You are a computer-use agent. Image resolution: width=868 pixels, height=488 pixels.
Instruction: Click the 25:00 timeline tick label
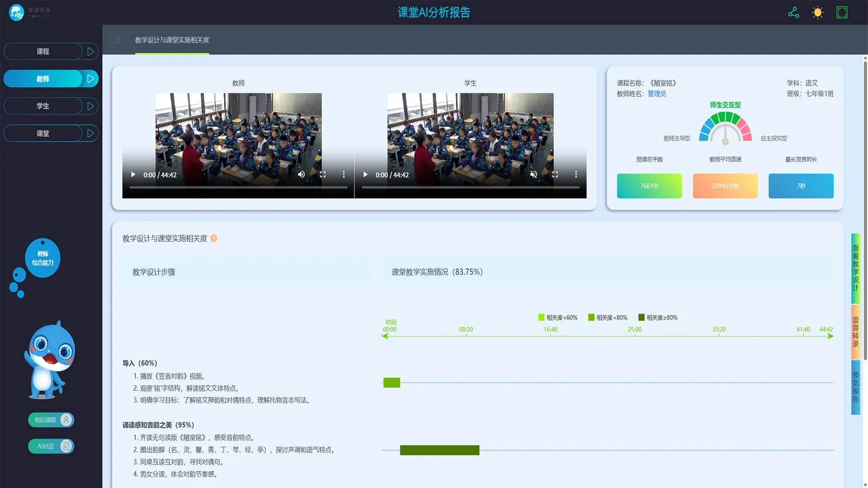(635, 330)
